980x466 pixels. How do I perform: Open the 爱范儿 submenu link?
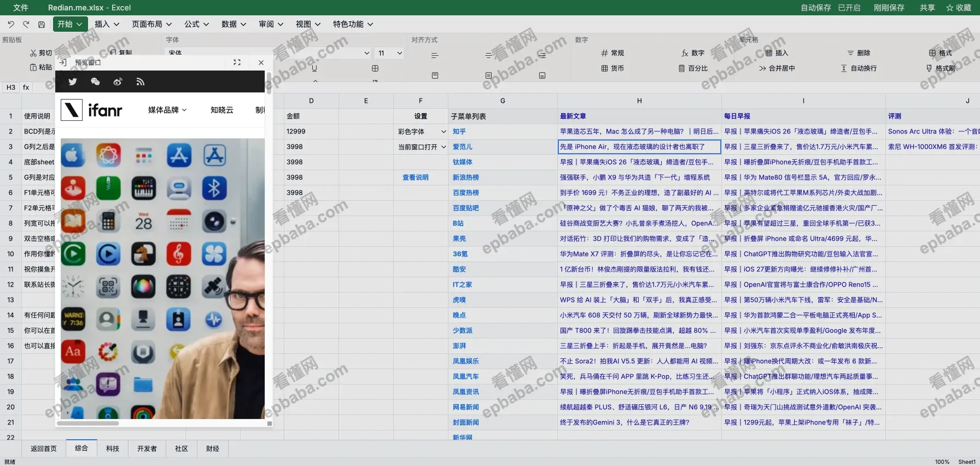(463, 147)
